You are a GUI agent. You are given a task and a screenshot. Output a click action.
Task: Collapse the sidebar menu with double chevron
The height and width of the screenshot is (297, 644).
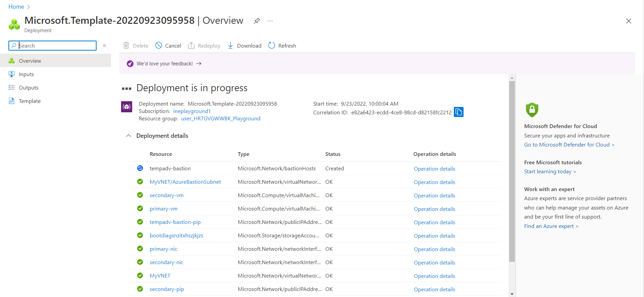tap(104, 46)
